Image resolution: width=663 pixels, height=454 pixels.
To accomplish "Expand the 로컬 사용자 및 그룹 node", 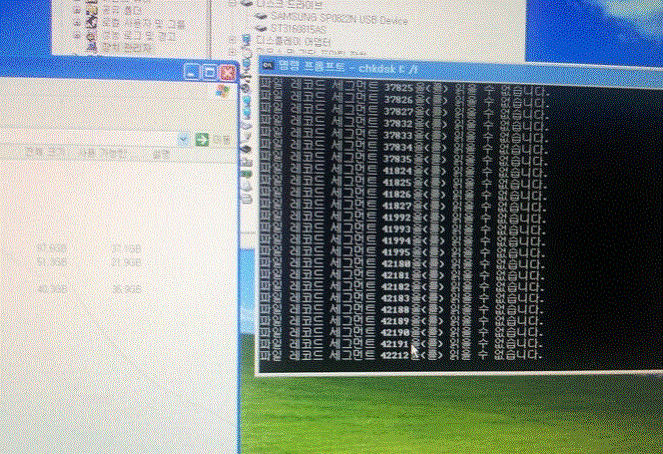I will [77, 22].
